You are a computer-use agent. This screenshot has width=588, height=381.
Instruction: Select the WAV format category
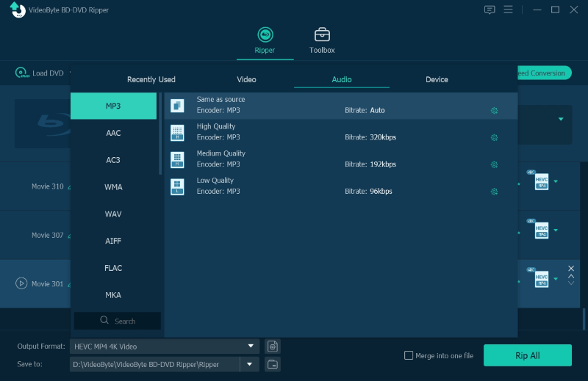click(x=114, y=214)
